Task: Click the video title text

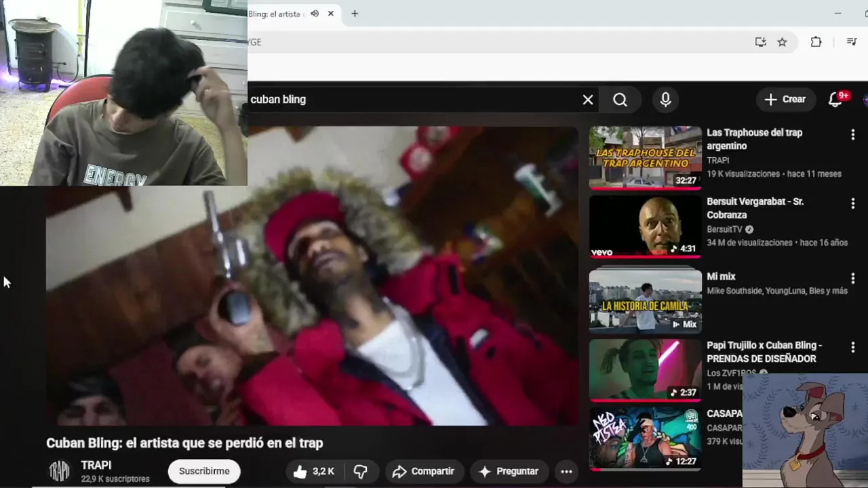Action: [x=184, y=443]
